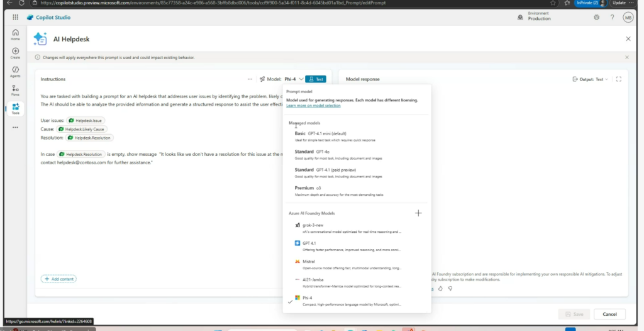
Task: Open the Learn more on model selection link
Action: [313, 106]
